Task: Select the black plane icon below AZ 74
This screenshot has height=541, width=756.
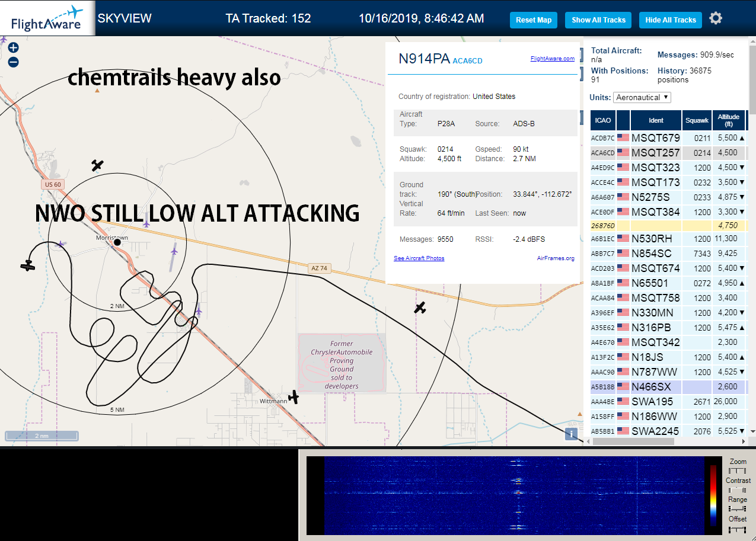Action: point(420,308)
